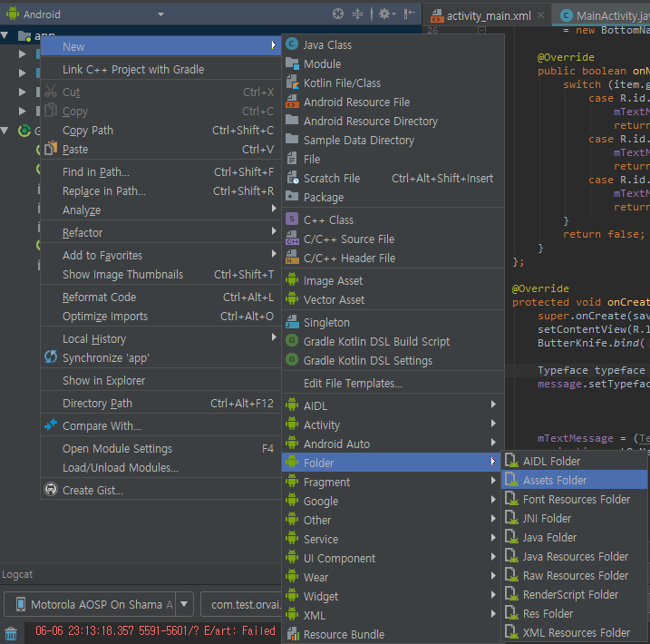Expand the Fragment submenu arrow
This screenshot has height=644, width=650.
(x=493, y=481)
